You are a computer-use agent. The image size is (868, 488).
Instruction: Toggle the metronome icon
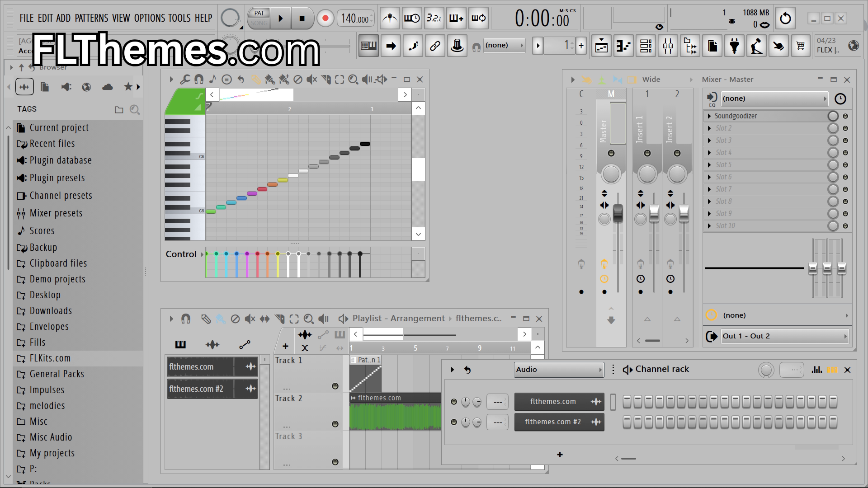click(390, 18)
